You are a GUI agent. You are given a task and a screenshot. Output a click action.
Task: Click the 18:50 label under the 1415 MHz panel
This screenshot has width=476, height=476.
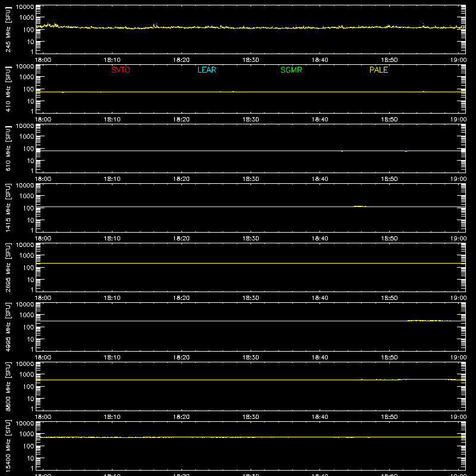coord(389,239)
